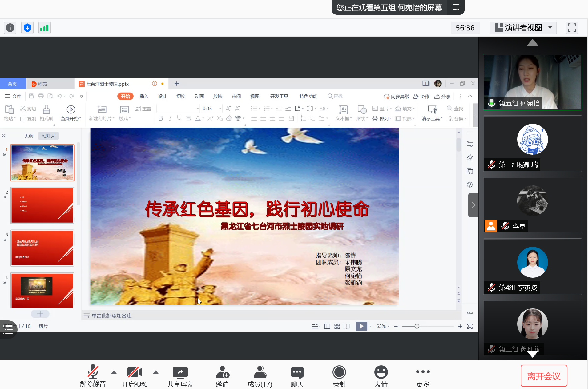Viewport: 588px width, 389px height.
Task: Select 第4组 李英姿 participant tile
Action: (x=533, y=267)
